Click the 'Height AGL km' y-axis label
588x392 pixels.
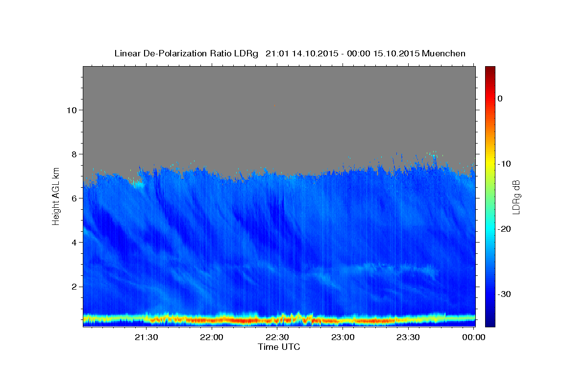[x=56, y=196]
